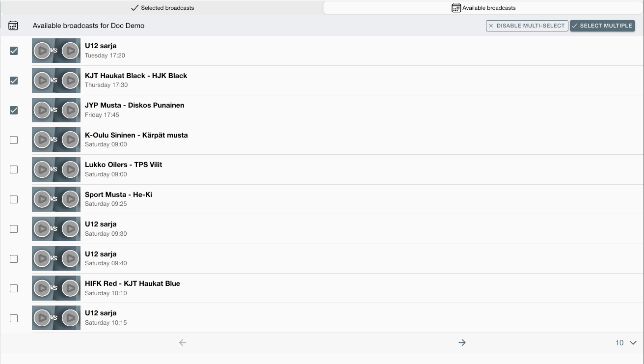Viewport: 644px width, 364px height.
Task: Tick checkbox for Lukko Oilers - TPS Vilit
Action: 14,169
